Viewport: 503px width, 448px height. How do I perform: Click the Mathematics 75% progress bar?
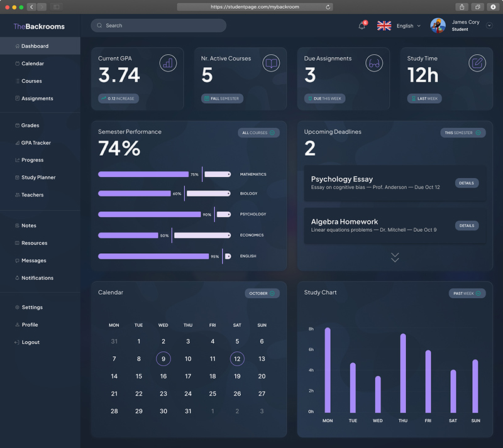pos(143,174)
